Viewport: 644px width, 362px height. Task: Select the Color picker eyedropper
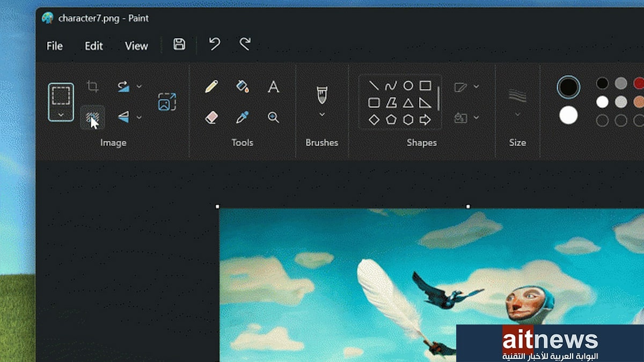pyautogui.click(x=243, y=117)
